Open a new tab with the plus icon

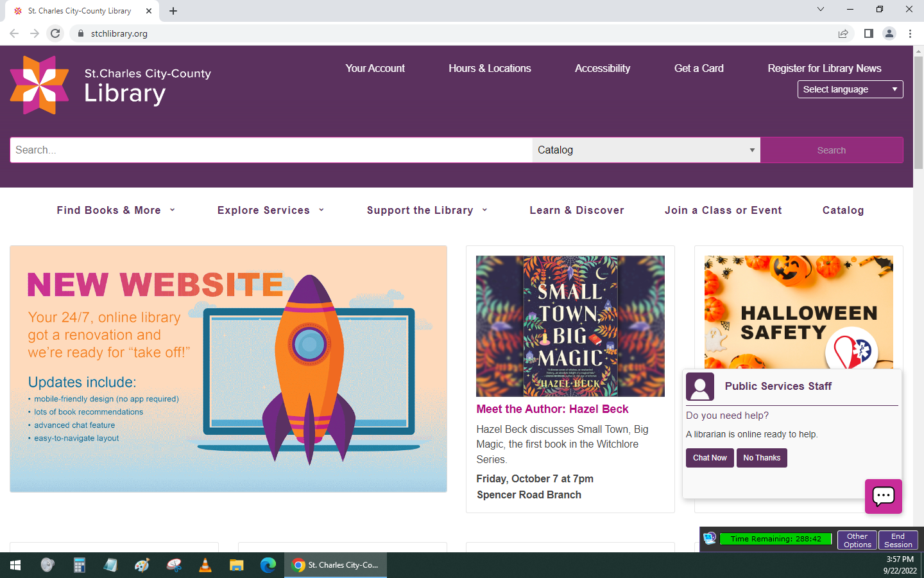(173, 11)
